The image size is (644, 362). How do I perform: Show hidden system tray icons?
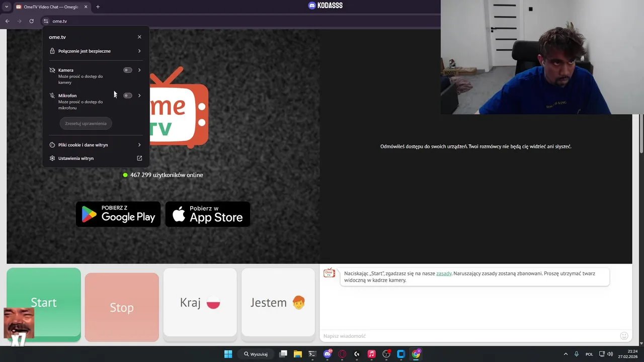pos(566,354)
